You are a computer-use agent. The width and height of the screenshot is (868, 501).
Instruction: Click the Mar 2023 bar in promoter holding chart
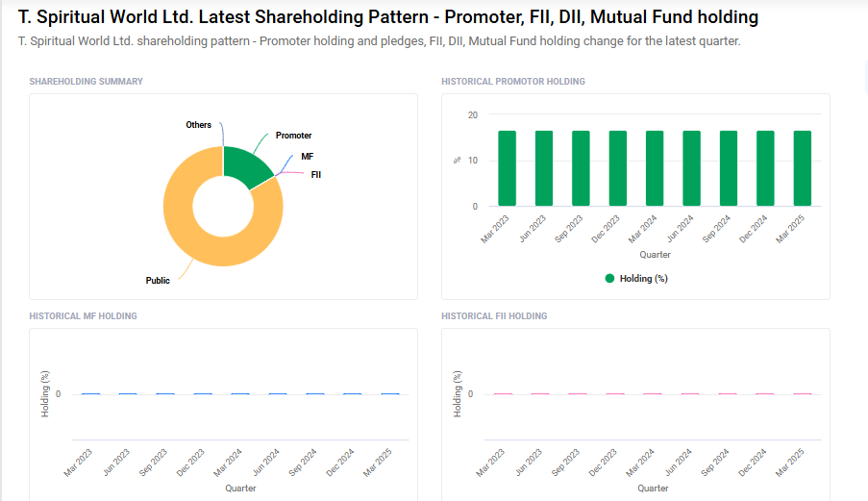[507, 168]
